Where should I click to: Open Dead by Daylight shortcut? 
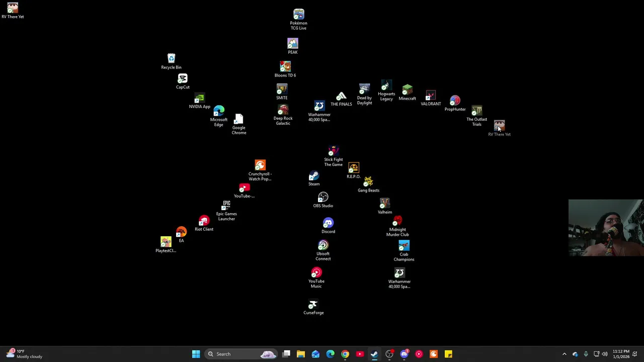click(364, 95)
